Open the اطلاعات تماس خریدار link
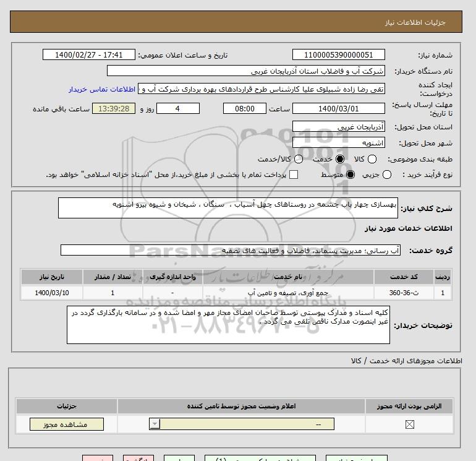This screenshot has width=476, height=461. pos(102,89)
